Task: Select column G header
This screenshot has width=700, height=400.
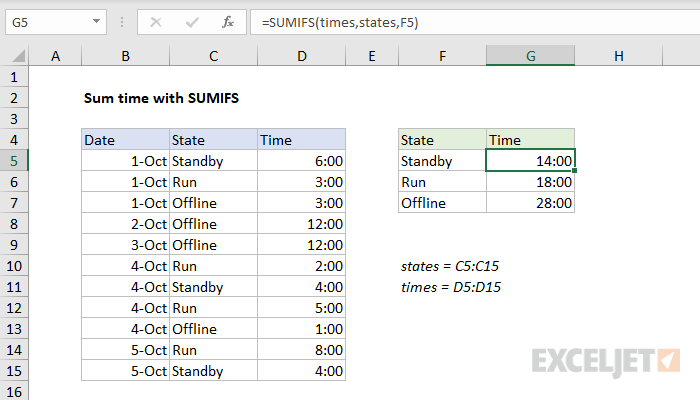Action: coord(530,56)
